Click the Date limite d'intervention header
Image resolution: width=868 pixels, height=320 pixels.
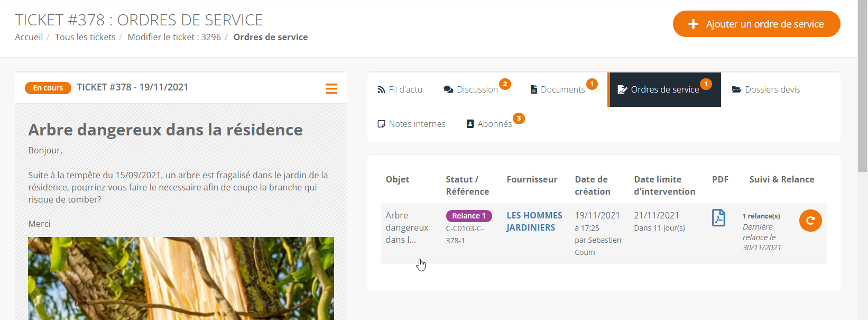point(664,186)
